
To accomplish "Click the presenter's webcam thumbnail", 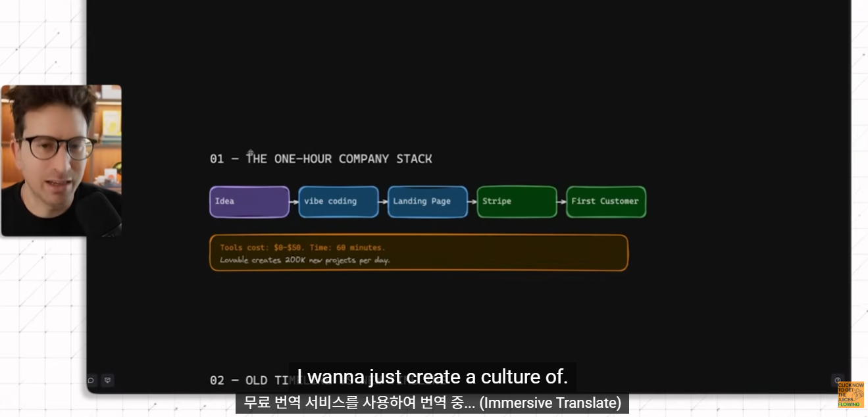I will click(x=61, y=160).
